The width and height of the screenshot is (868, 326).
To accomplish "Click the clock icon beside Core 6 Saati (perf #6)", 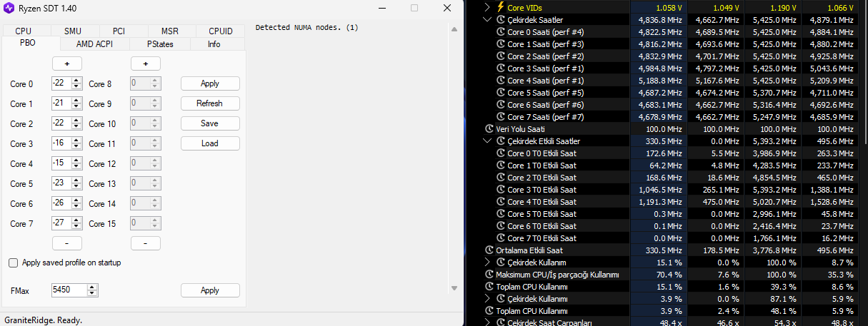I will coord(500,105).
